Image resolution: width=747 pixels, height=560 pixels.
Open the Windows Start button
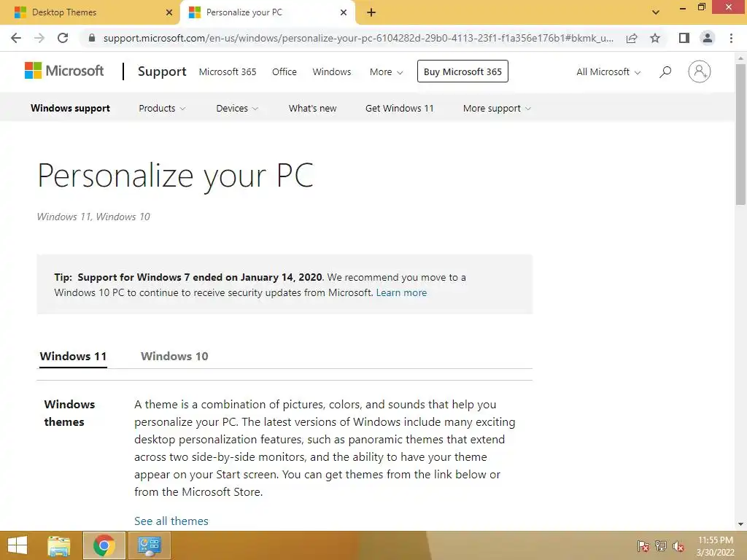pos(18,545)
